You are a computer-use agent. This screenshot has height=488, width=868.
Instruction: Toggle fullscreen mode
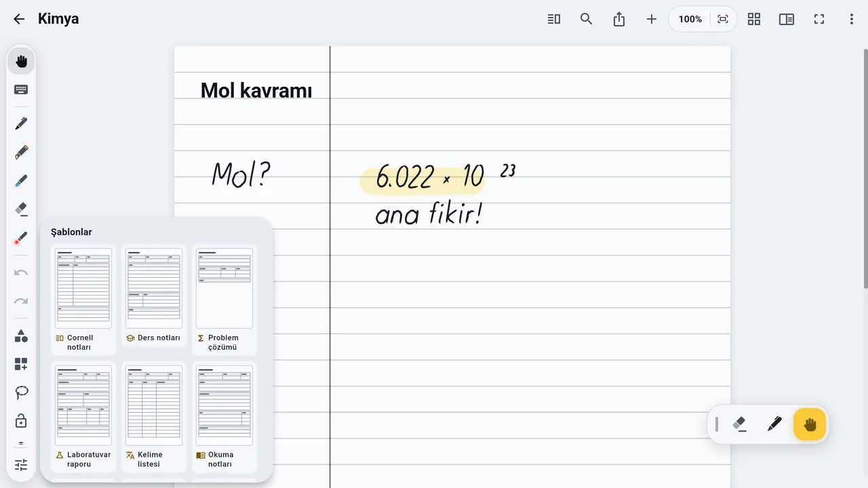pyautogui.click(x=819, y=19)
